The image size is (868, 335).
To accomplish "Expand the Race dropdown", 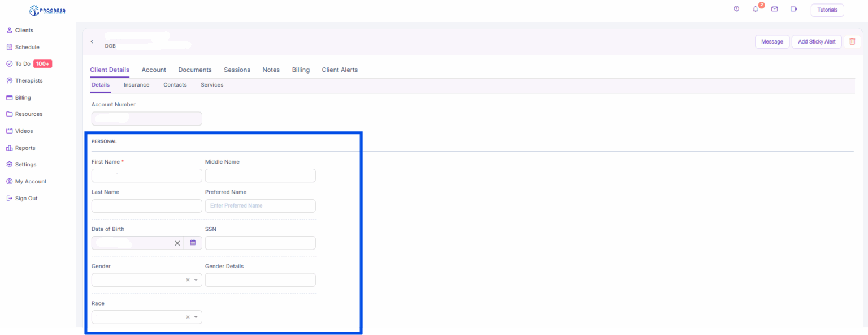I will tap(196, 317).
